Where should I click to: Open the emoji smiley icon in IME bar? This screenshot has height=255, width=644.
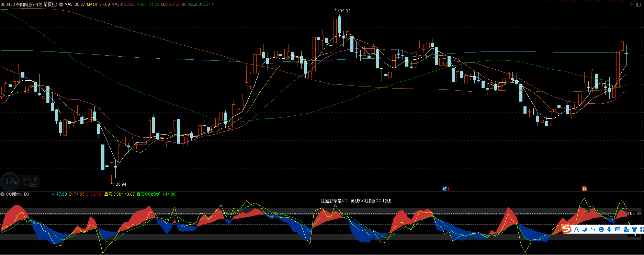[601, 229]
